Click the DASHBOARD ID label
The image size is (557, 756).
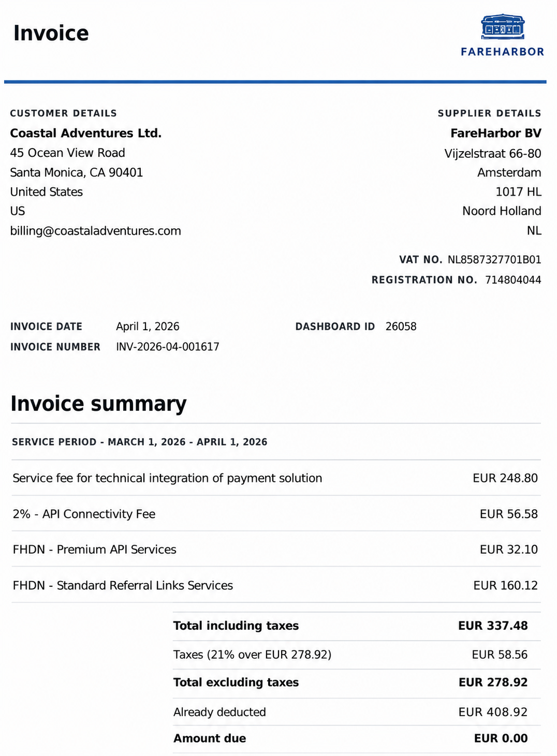(x=335, y=327)
